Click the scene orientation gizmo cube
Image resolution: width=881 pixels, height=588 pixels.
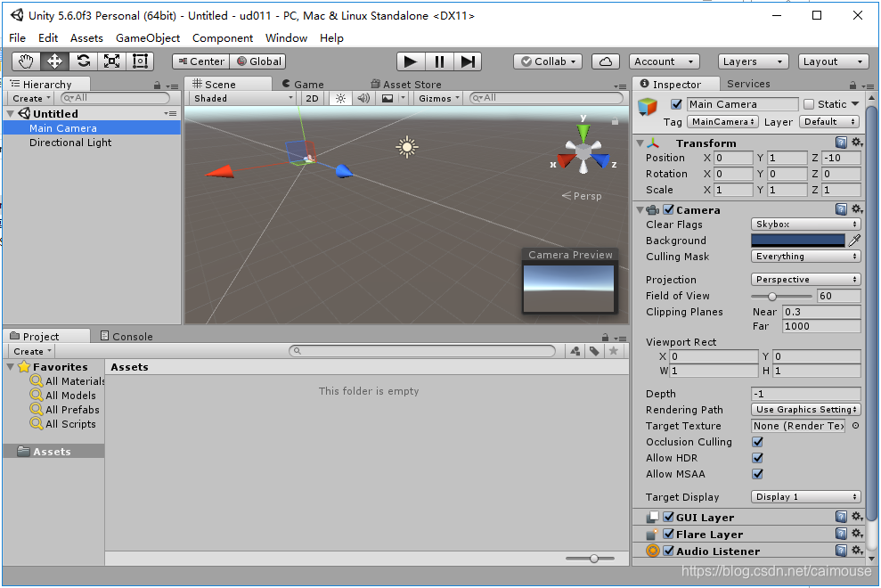point(583,151)
